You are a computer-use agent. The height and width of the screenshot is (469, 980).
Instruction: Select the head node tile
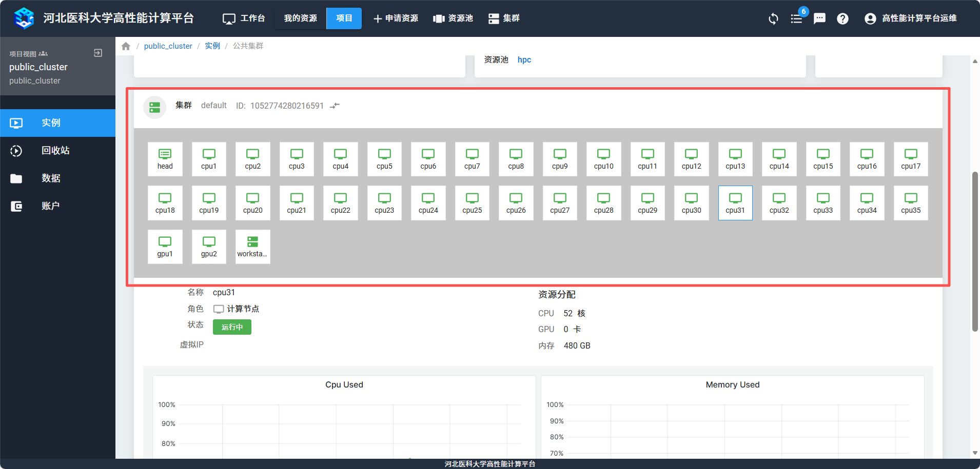pyautogui.click(x=165, y=159)
